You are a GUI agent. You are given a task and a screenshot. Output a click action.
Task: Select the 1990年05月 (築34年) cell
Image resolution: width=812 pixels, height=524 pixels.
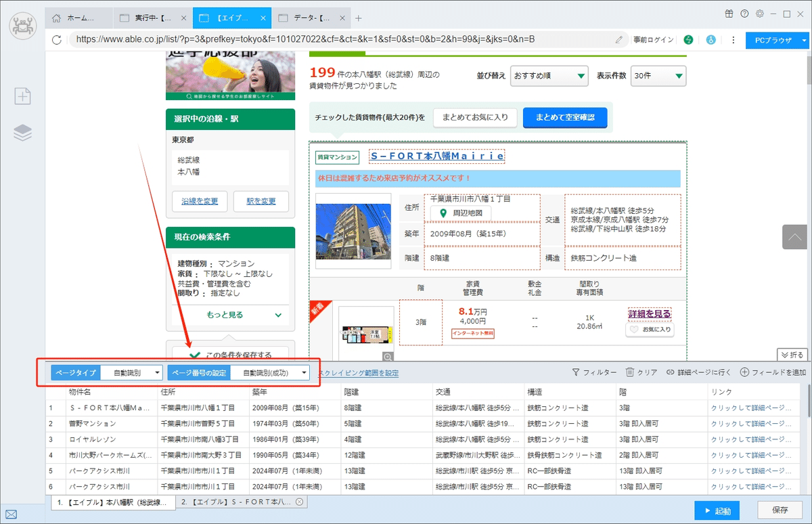(294, 455)
